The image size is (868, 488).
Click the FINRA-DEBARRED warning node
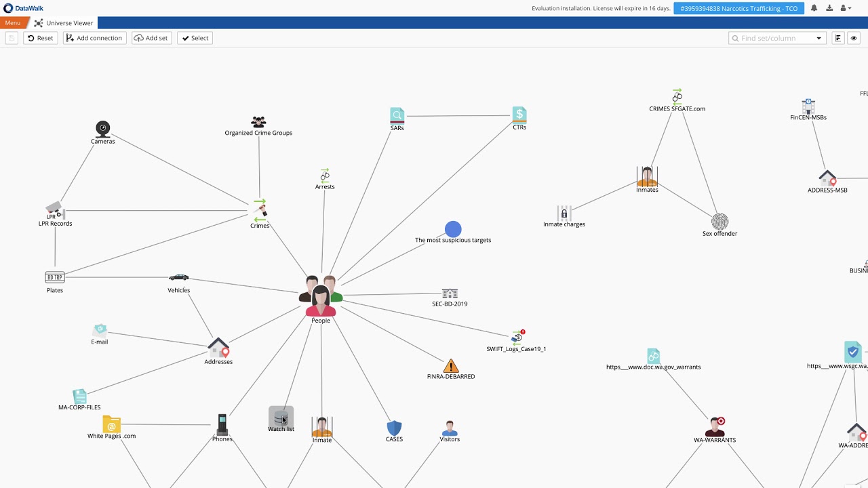[451, 366]
